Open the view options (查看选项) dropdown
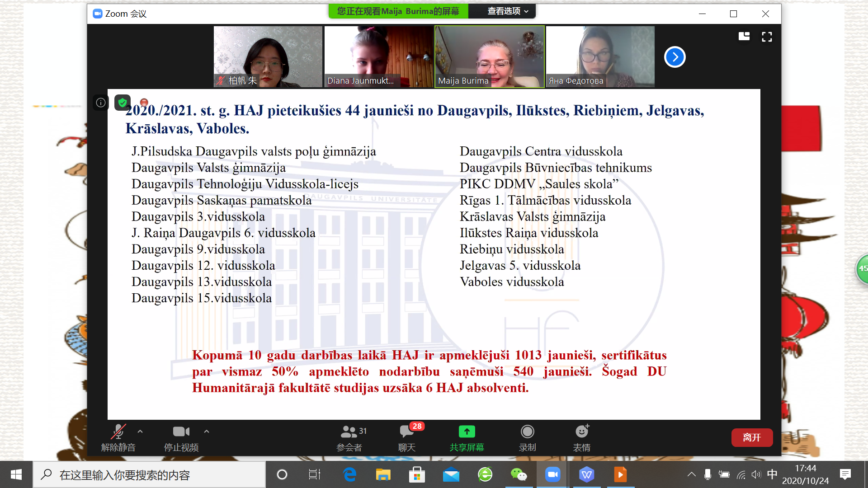868x488 pixels. [507, 11]
